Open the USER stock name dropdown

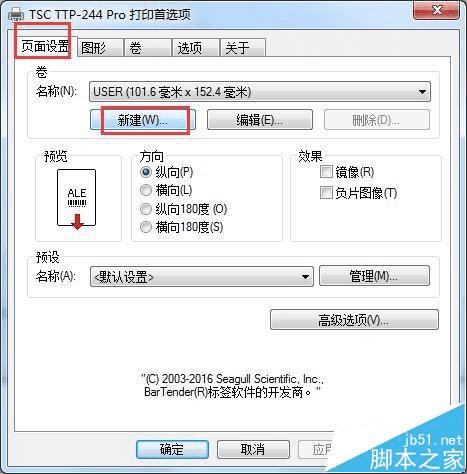(260, 92)
